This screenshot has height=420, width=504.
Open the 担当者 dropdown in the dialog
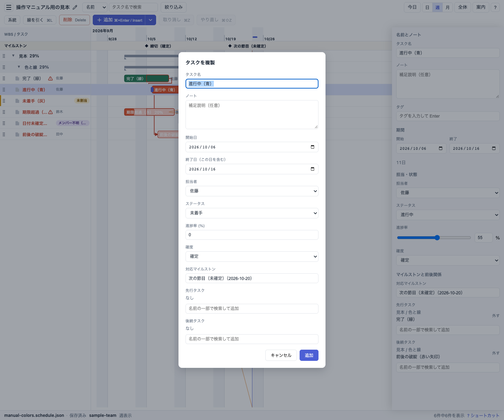[252, 191]
